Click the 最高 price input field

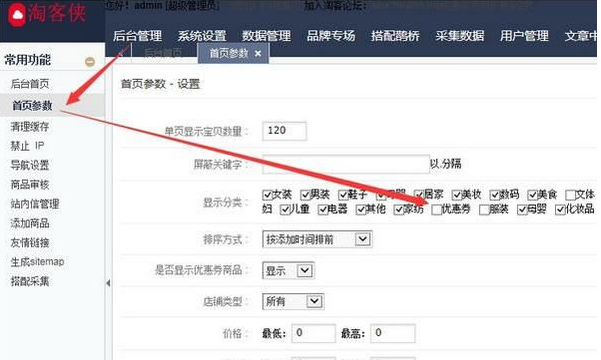coord(393,333)
